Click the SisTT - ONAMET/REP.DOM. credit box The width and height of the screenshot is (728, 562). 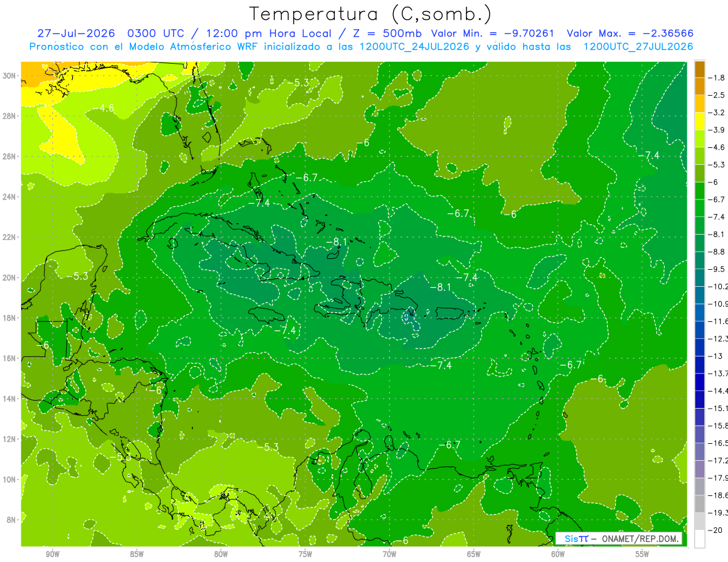(619, 538)
